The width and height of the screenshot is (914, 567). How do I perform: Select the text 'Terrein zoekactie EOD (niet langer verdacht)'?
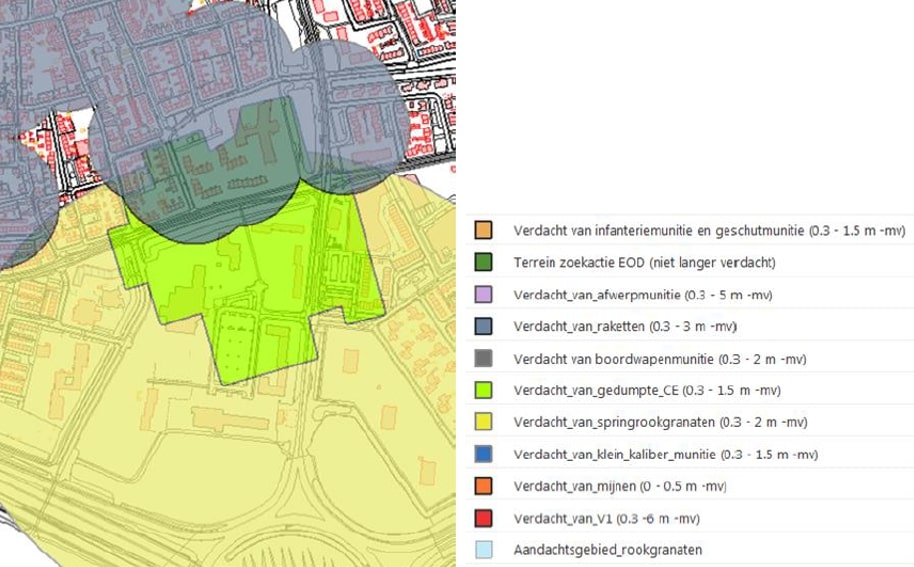pos(645,263)
